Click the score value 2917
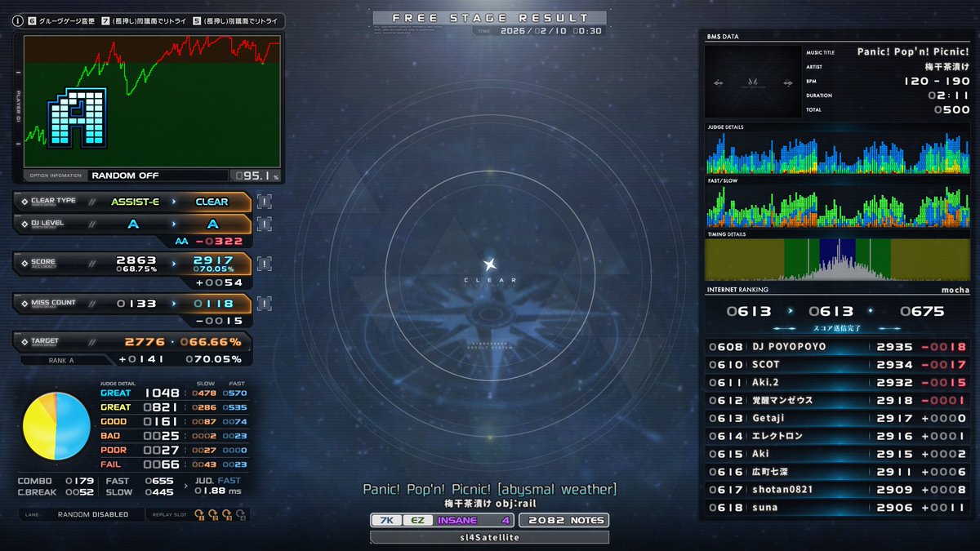This screenshot has width=980, height=551. tap(213, 259)
